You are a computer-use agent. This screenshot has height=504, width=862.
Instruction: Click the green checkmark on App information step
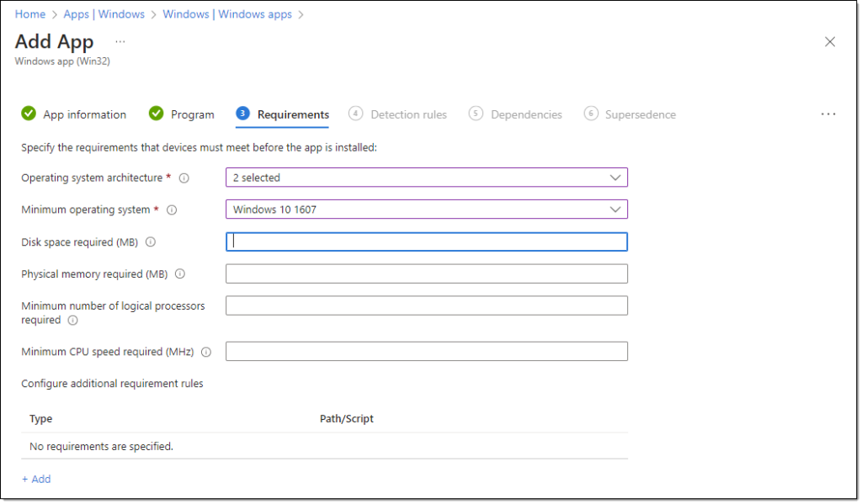(x=29, y=114)
